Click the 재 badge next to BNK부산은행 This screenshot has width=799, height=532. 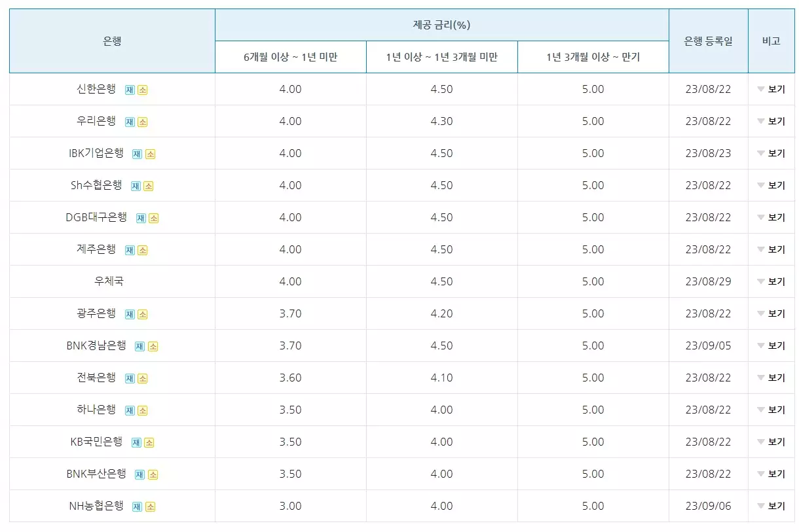coord(139,474)
